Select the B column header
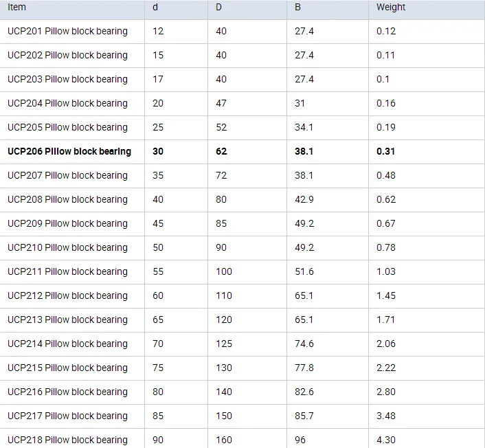The height and width of the screenshot is (448, 485). click(x=297, y=7)
